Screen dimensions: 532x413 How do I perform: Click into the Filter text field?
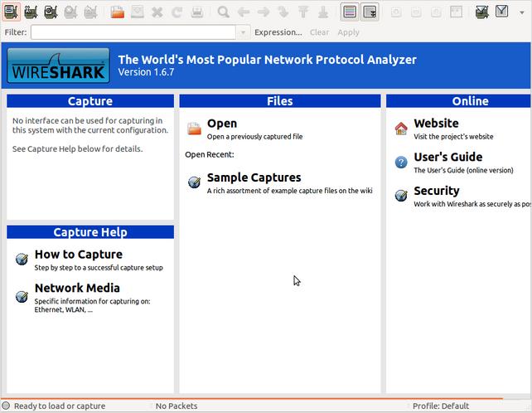133,32
